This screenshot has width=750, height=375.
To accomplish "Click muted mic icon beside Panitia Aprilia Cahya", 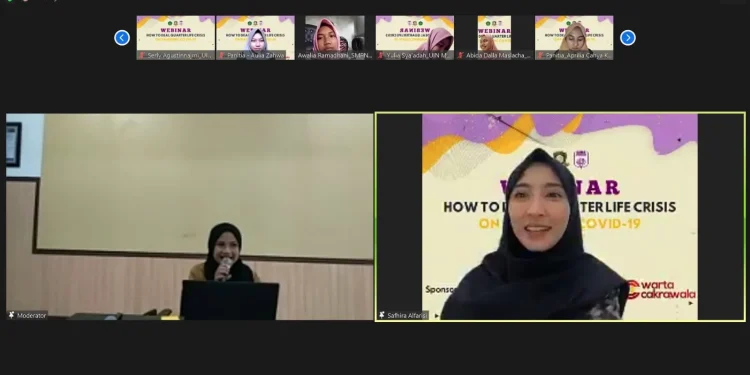I will (541, 55).
